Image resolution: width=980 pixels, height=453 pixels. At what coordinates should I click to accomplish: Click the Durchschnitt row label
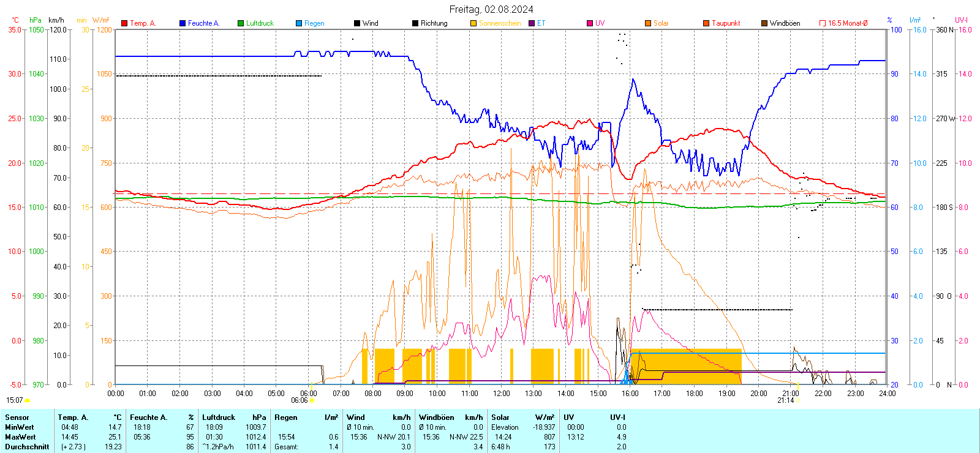pos(27,447)
